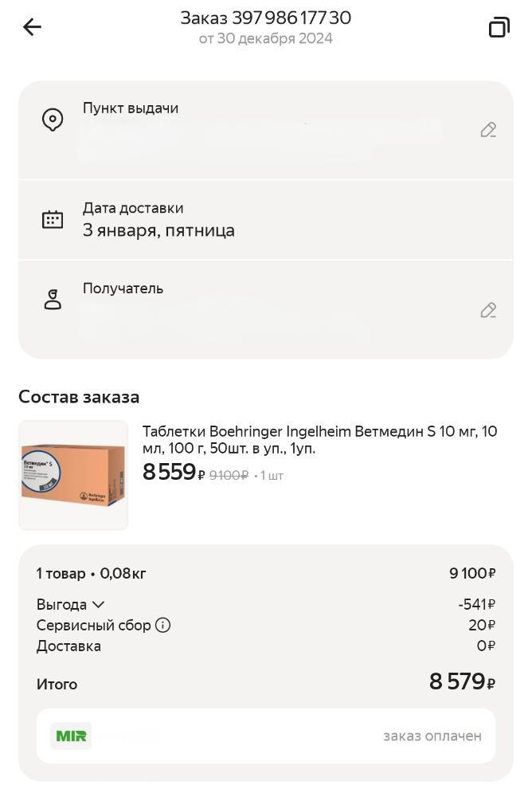Screen dimensions: 532x797
Task: Tap the recipient person icon
Action: click(53, 300)
